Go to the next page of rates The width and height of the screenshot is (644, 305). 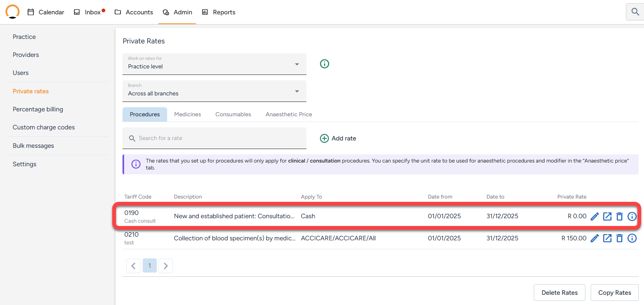pos(166,266)
